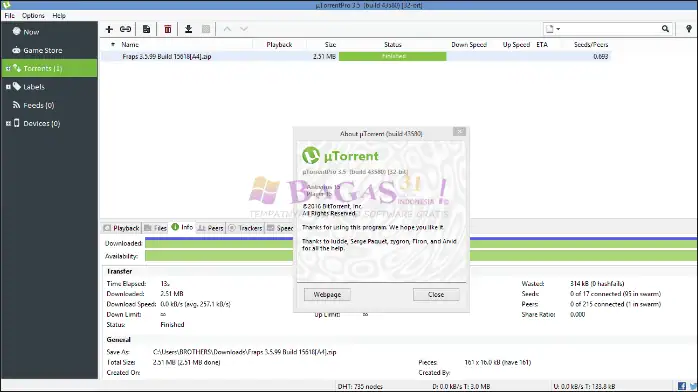698x392 pixels.
Task: Open the Facebook icon in status bar
Action: point(682,386)
